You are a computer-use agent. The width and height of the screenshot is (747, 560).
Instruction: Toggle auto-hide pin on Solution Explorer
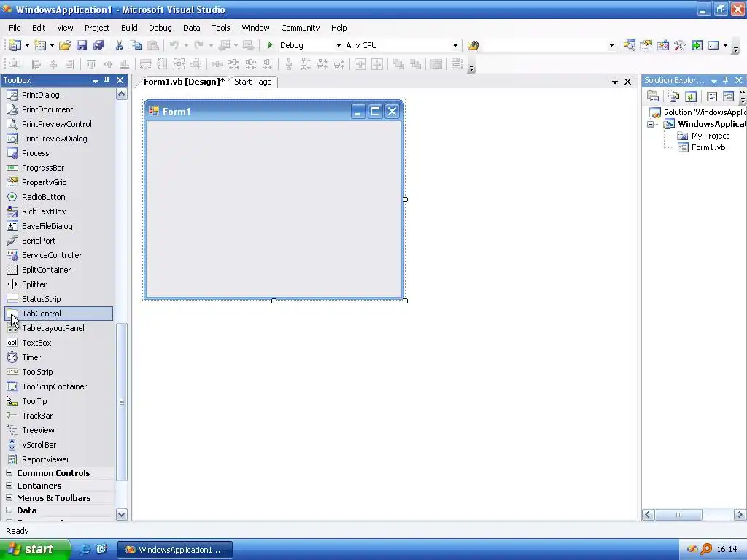726,80
